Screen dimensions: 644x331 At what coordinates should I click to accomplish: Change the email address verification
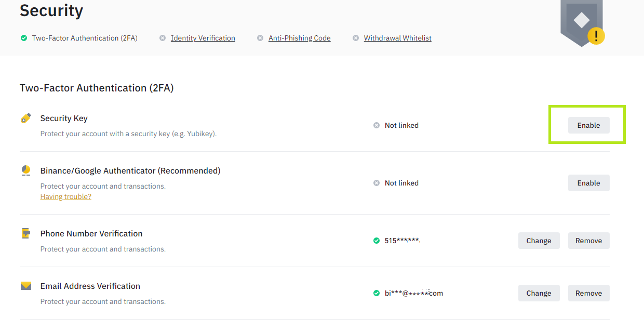[x=539, y=293]
